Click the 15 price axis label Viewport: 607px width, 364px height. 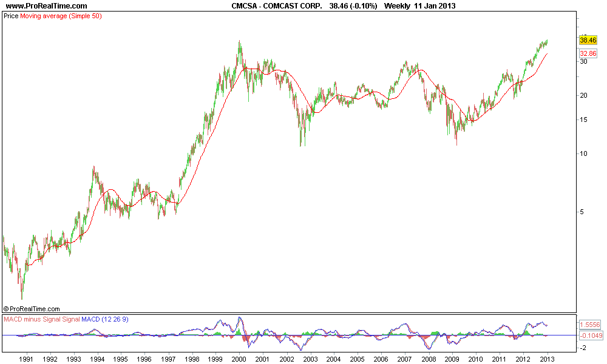[x=583, y=120]
